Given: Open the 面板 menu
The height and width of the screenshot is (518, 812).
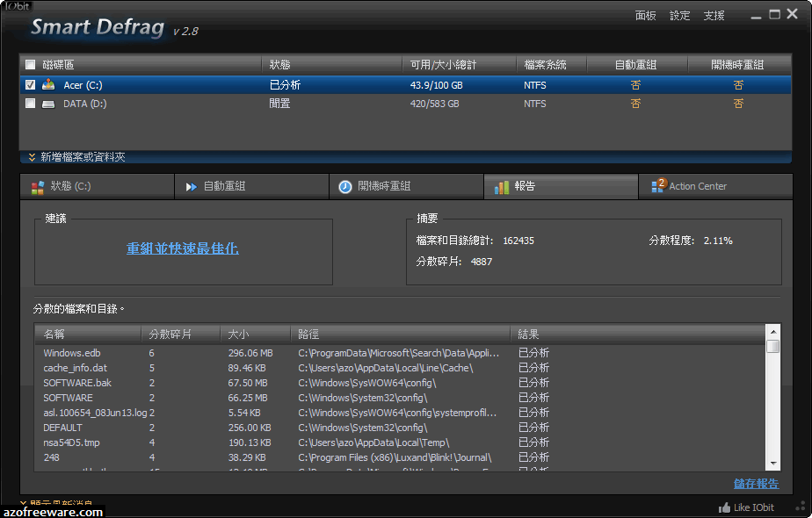Looking at the screenshot, I should coord(645,16).
